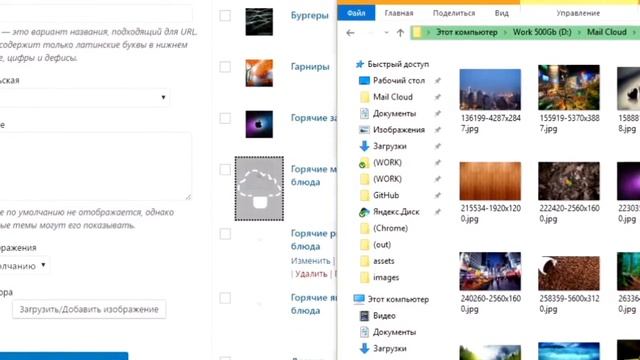Select file 215534-1920x1200.jpg thumbnail

coord(490,181)
